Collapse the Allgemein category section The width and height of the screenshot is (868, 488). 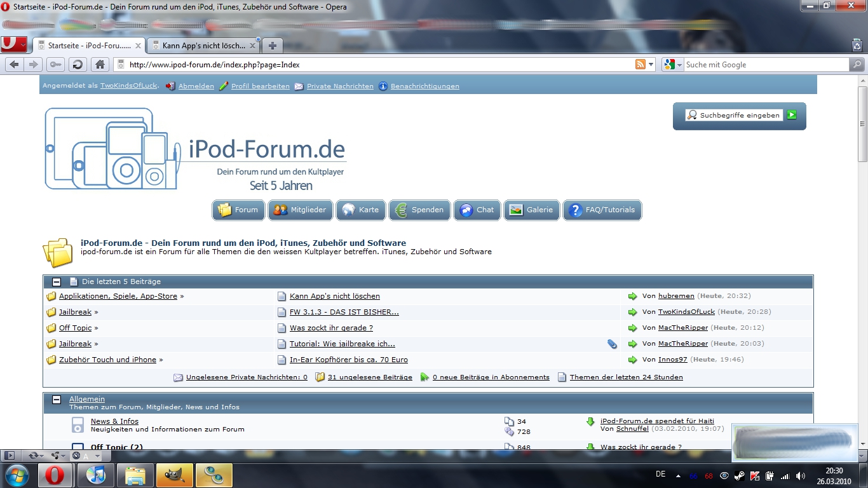(x=57, y=400)
